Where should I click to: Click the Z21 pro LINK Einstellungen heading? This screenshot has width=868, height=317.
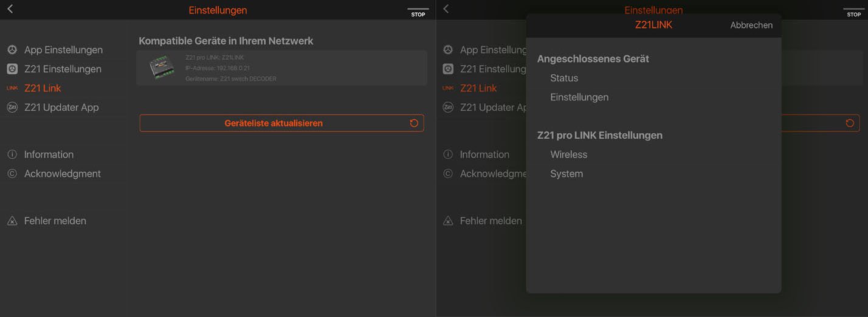coord(600,136)
